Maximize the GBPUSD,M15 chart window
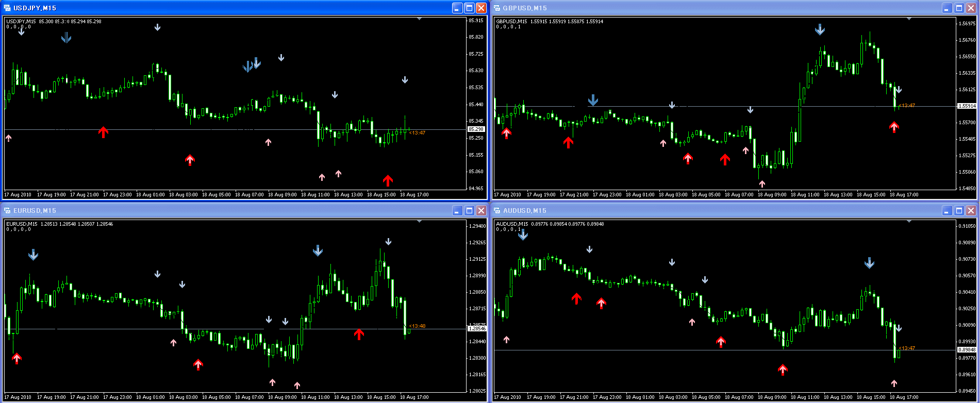The image size is (980, 403). point(959,8)
